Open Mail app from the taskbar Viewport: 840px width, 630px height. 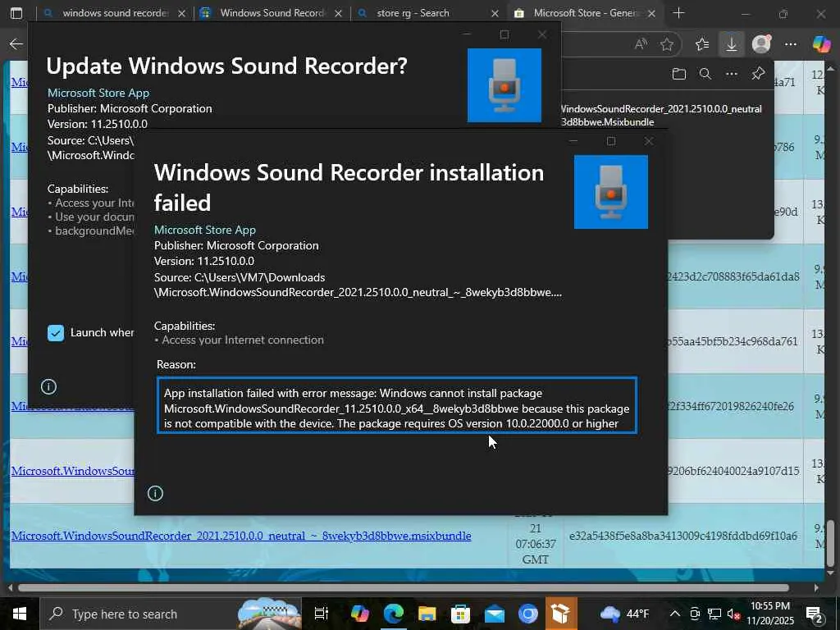point(494,614)
